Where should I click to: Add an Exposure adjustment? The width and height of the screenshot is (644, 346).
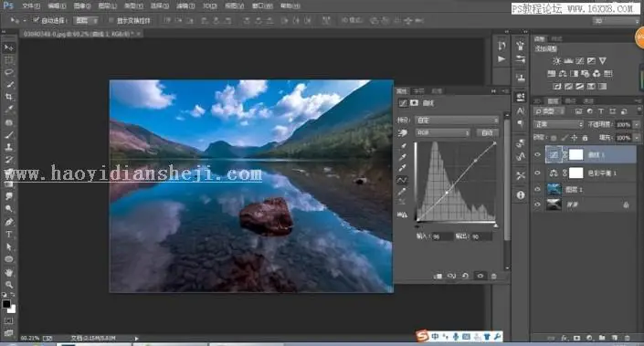coord(591,61)
